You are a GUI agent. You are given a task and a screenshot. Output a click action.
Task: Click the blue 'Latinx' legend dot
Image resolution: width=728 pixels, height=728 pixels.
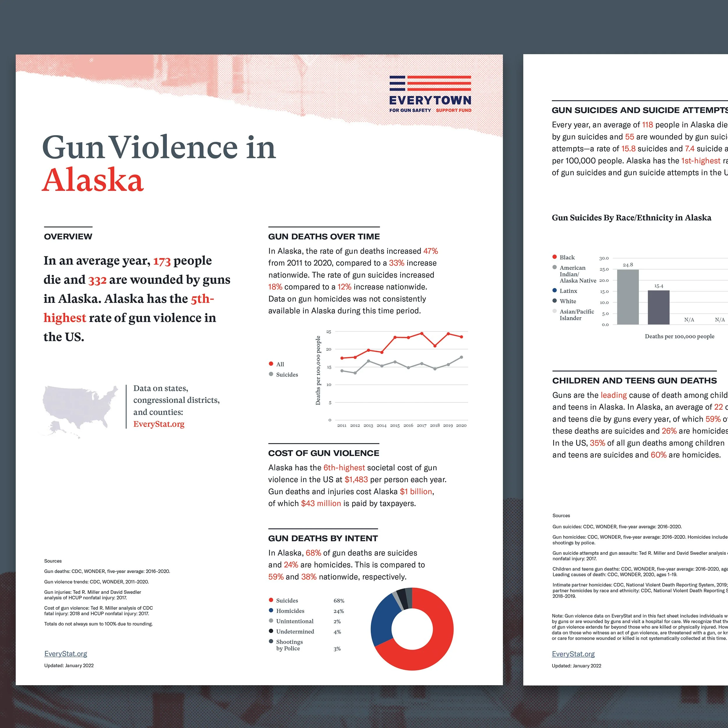(x=554, y=290)
